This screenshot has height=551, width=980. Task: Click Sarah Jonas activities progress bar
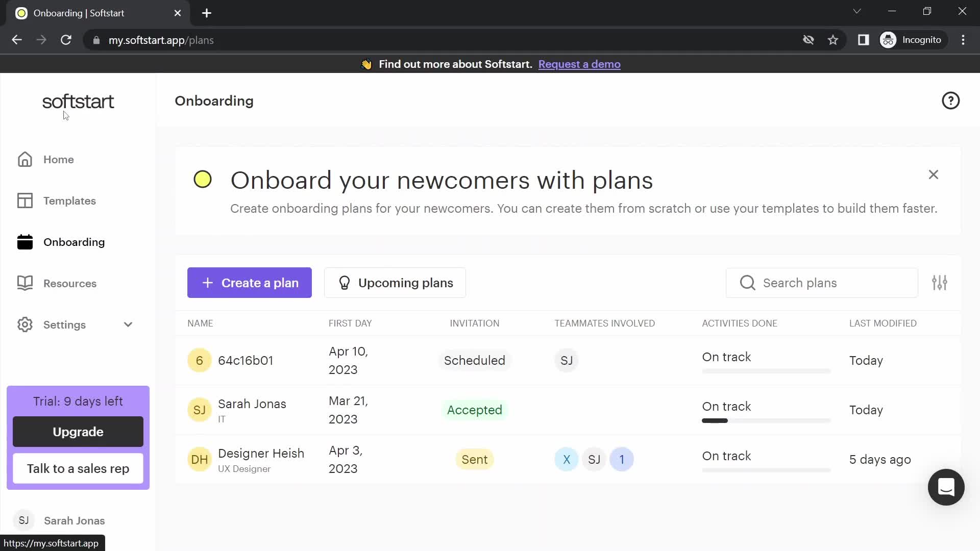[x=766, y=421]
